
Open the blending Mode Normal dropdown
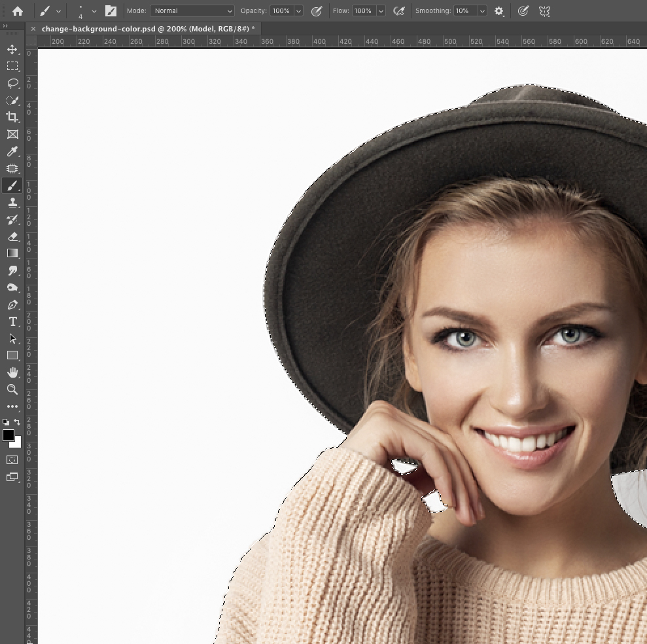pyautogui.click(x=192, y=11)
